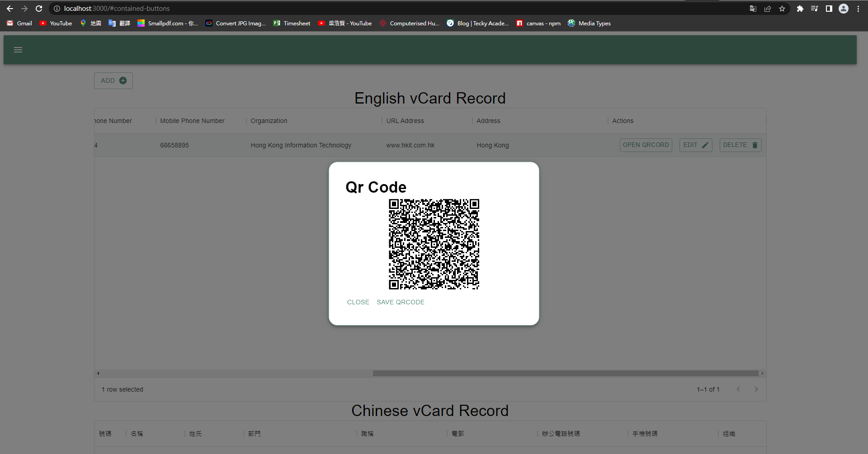Reload the page with refresh icon
The height and width of the screenshot is (454, 868).
[x=39, y=9]
